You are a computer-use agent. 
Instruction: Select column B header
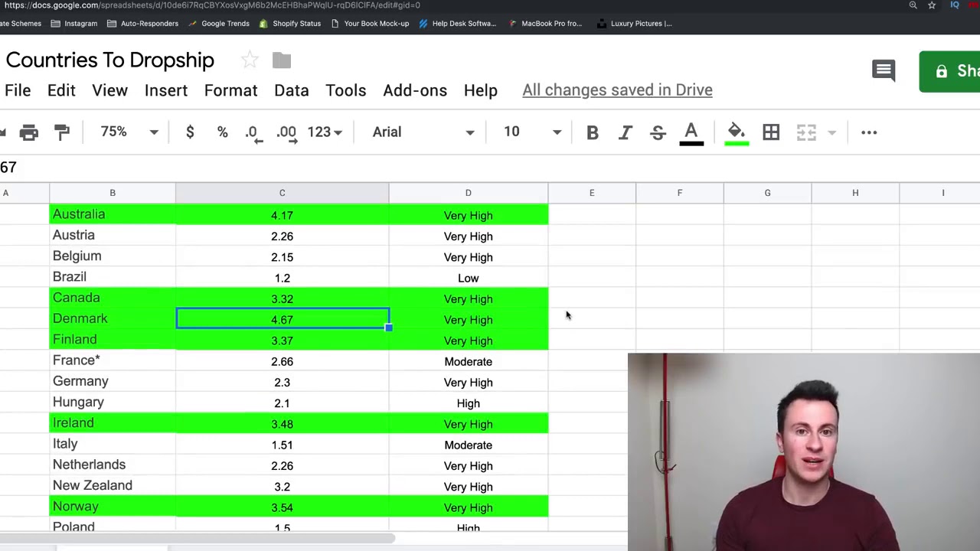pyautogui.click(x=113, y=193)
